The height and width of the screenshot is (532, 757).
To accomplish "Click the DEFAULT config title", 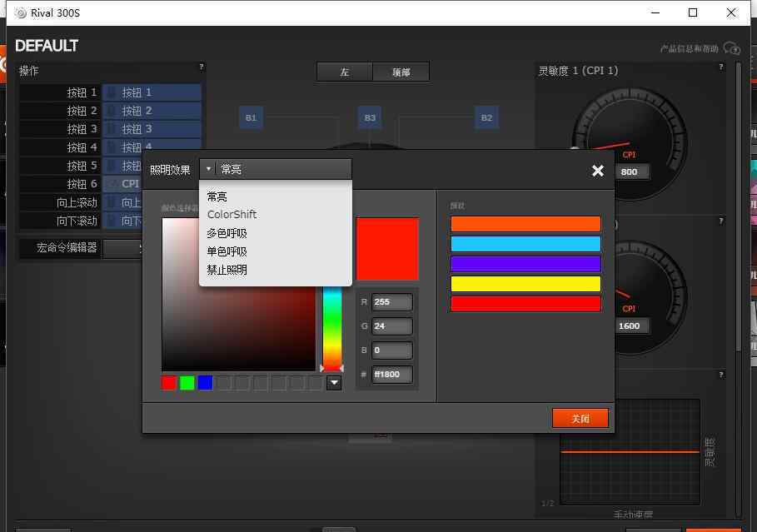I will coord(47,46).
